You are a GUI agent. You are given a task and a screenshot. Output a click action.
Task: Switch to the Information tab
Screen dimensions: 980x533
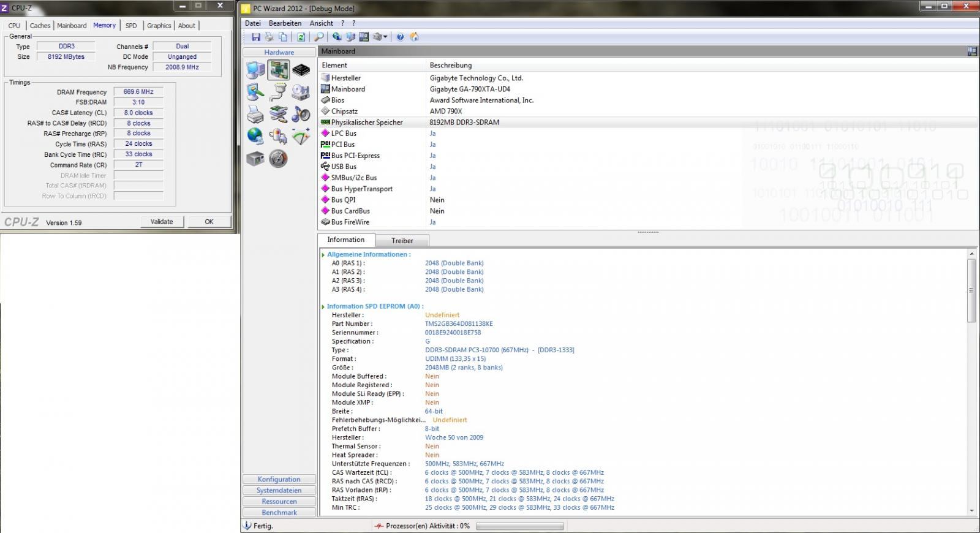point(346,240)
